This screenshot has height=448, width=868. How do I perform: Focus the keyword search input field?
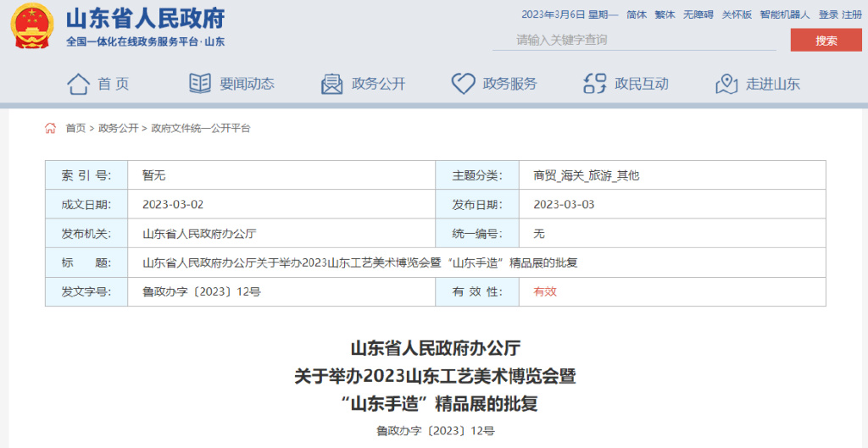coord(636,40)
